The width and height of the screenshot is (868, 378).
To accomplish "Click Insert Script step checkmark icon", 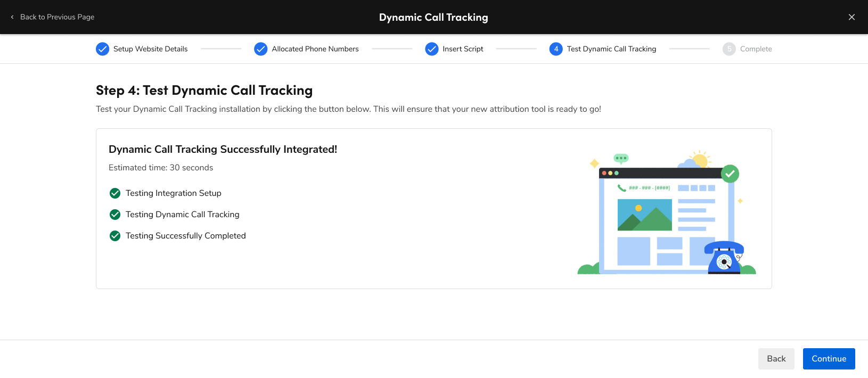I will point(432,49).
